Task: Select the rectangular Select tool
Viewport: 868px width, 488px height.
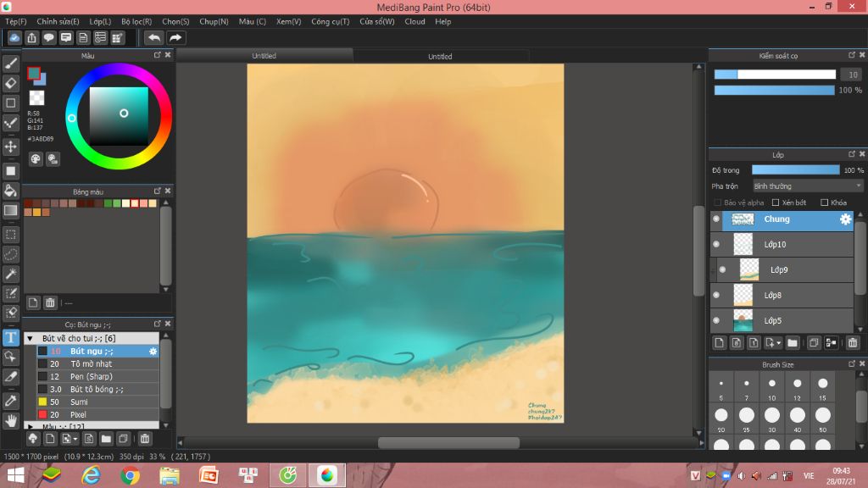Action: click(x=10, y=235)
